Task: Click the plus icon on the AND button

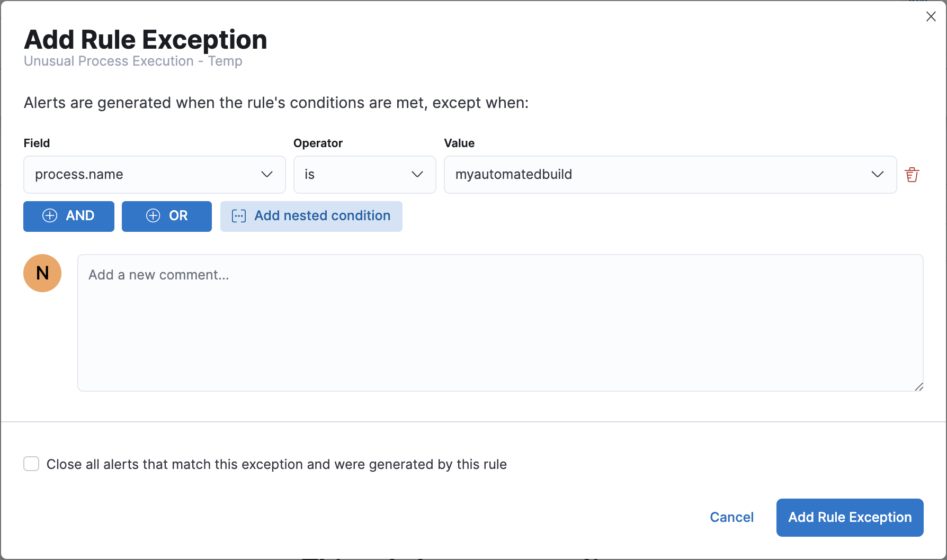Action: pyautogui.click(x=50, y=216)
